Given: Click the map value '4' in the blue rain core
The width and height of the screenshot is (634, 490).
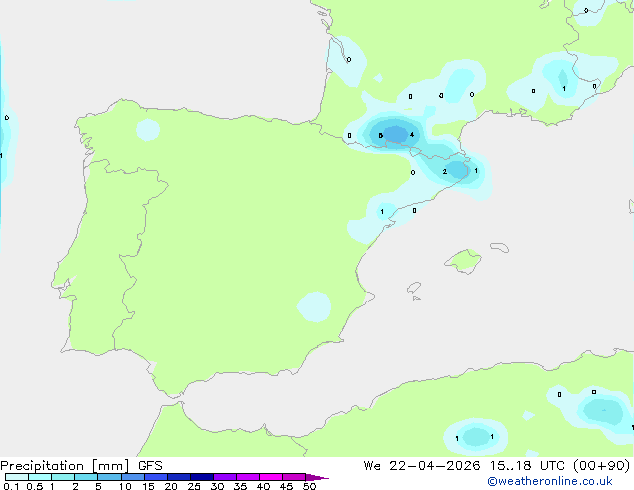Looking at the screenshot, I should (x=412, y=135).
